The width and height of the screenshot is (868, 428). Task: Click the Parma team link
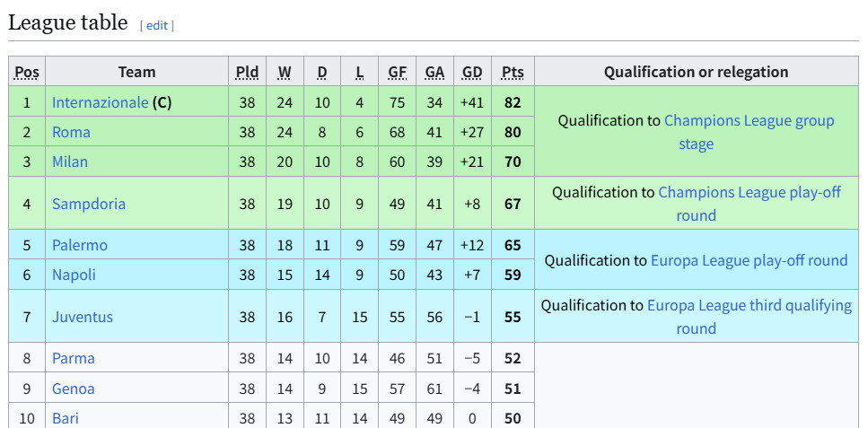pyautogui.click(x=73, y=358)
